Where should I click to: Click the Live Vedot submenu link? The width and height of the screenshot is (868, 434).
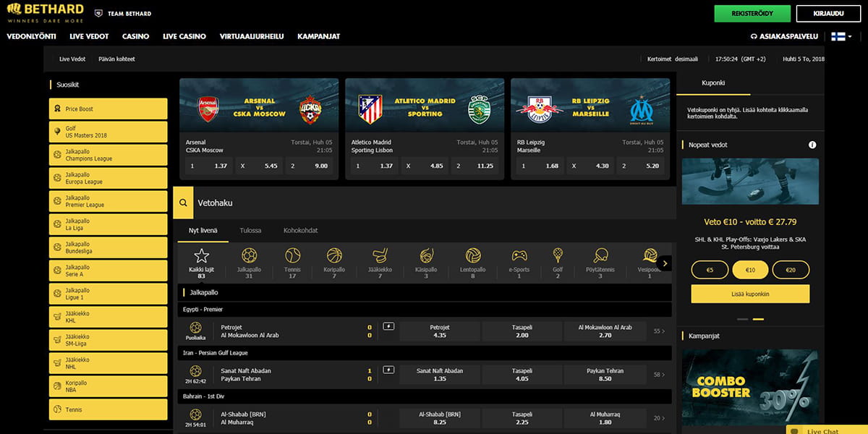72,59
